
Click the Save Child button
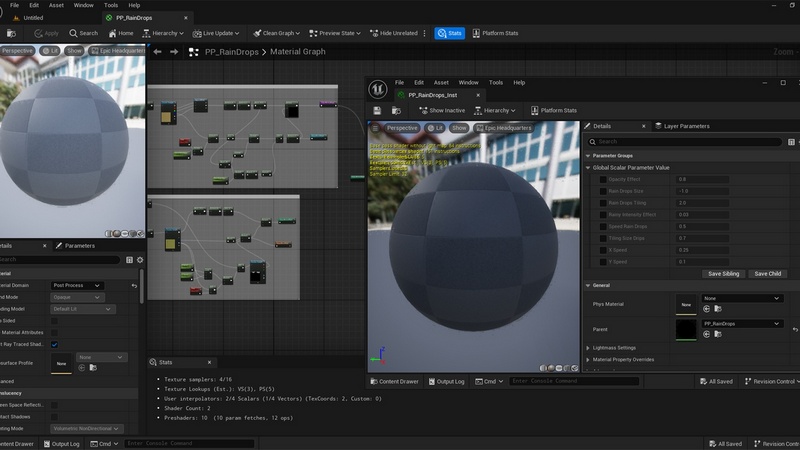pos(768,273)
